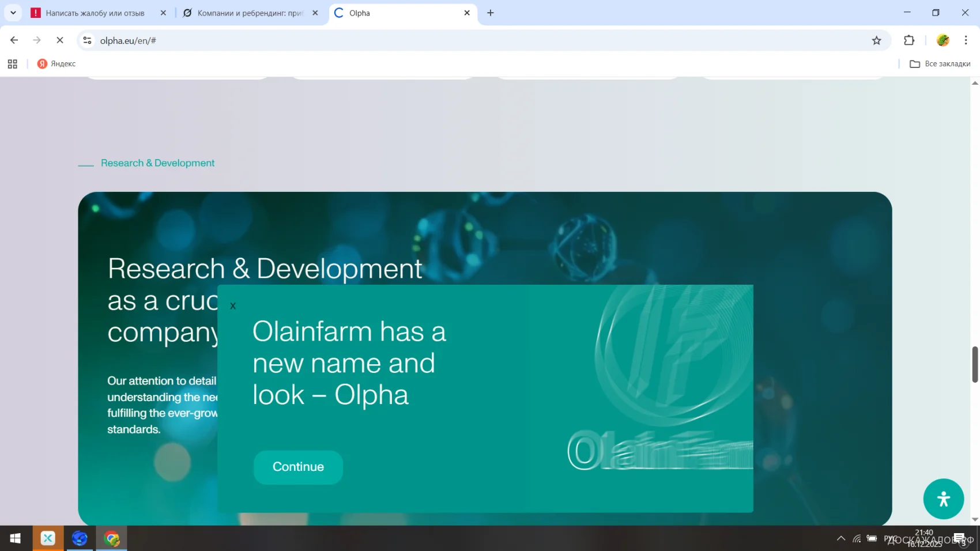
Task: Close the Olainfarm rebranding popup
Action: pos(233,306)
